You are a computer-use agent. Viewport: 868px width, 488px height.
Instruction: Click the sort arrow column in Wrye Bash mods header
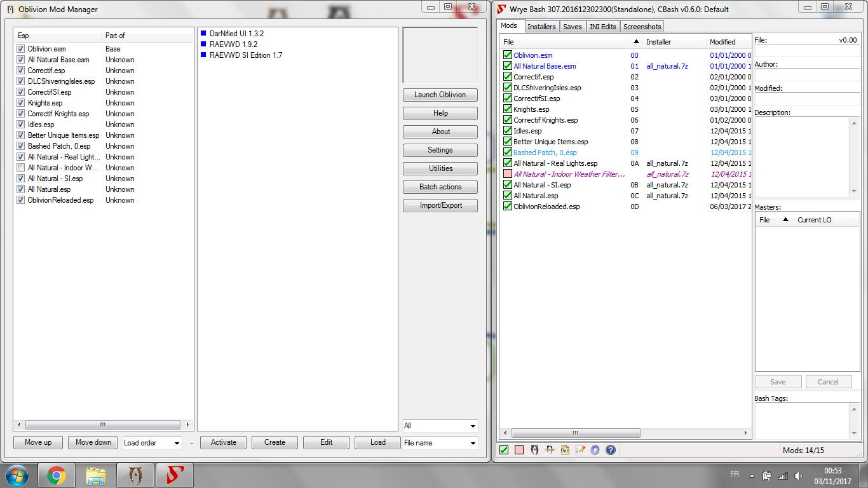point(636,42)
